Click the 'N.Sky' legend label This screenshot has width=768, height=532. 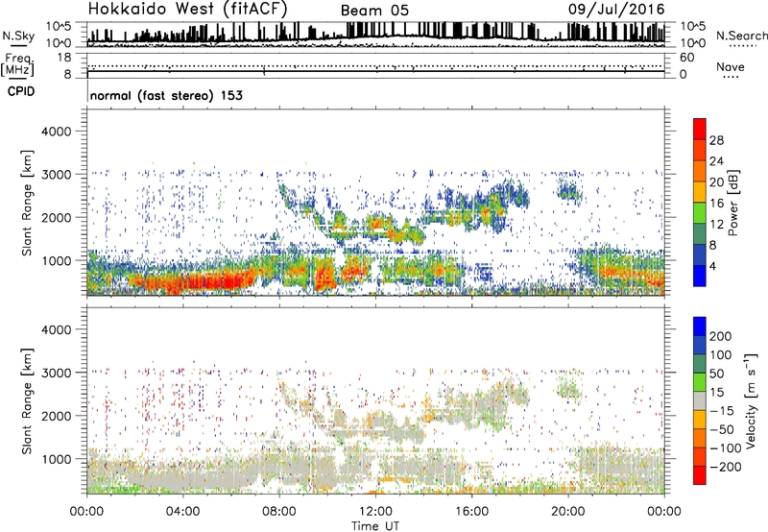[18, 36]
